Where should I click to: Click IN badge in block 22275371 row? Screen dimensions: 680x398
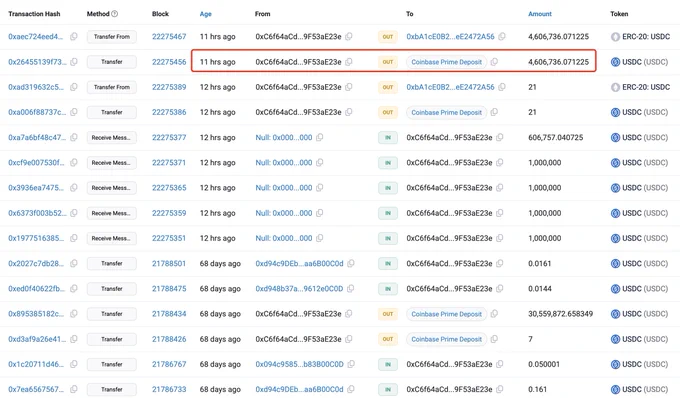click(388, 163)
